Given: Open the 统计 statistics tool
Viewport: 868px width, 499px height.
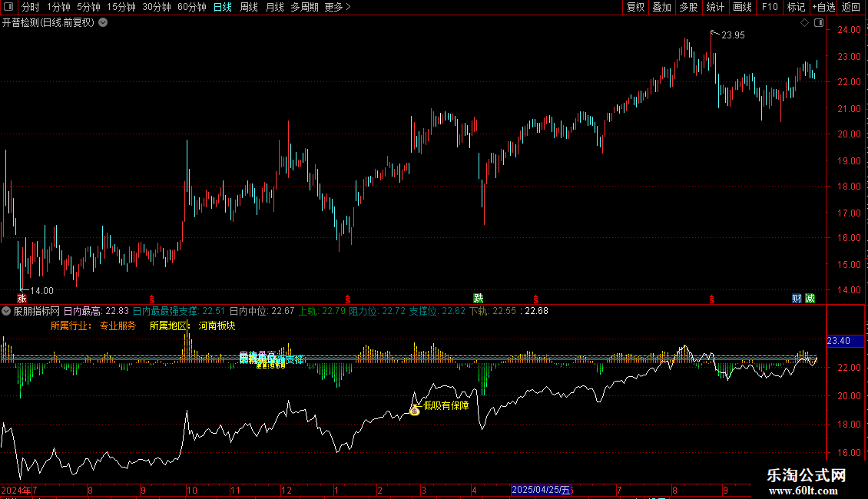Looking at the screenshot, I should click(x=714, y=7).
